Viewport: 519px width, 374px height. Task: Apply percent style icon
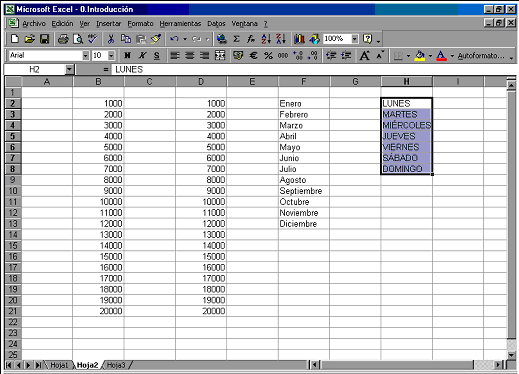(268, 55)
